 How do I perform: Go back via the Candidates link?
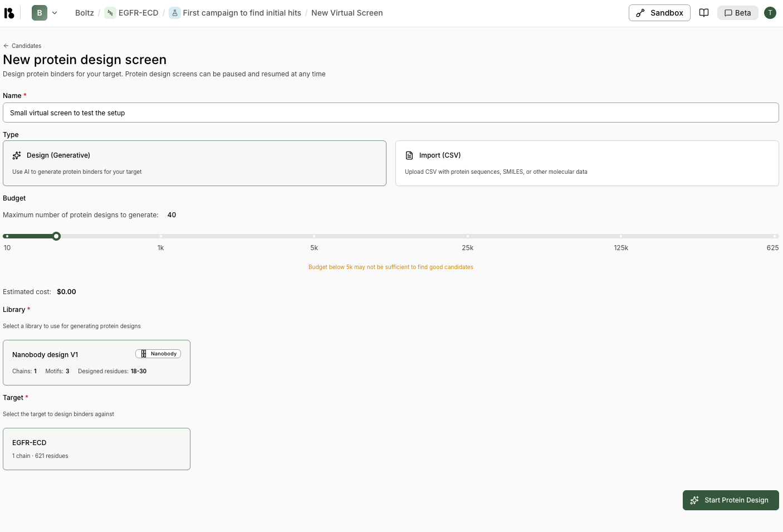tap(22, 46)
